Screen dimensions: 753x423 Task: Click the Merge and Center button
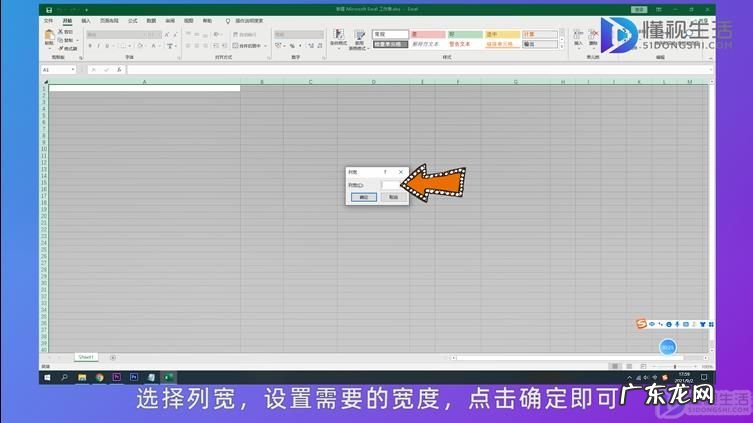pyautogui.click(x=247, y=46)
